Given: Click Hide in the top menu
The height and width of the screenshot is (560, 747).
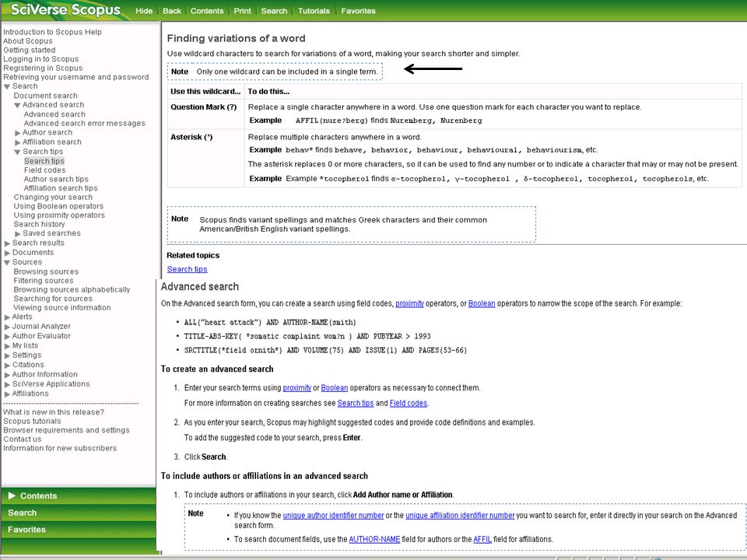Looking at the screenshot, I should [x=144, y=11].
